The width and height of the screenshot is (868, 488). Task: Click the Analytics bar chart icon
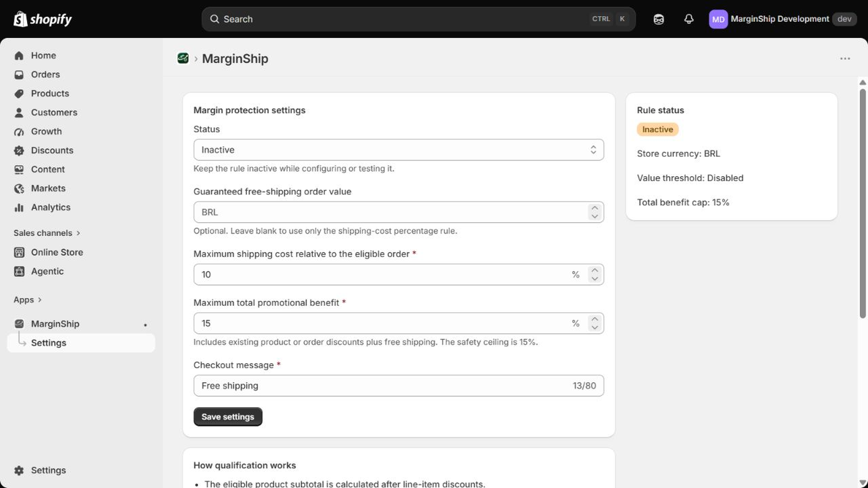point(19,207)
